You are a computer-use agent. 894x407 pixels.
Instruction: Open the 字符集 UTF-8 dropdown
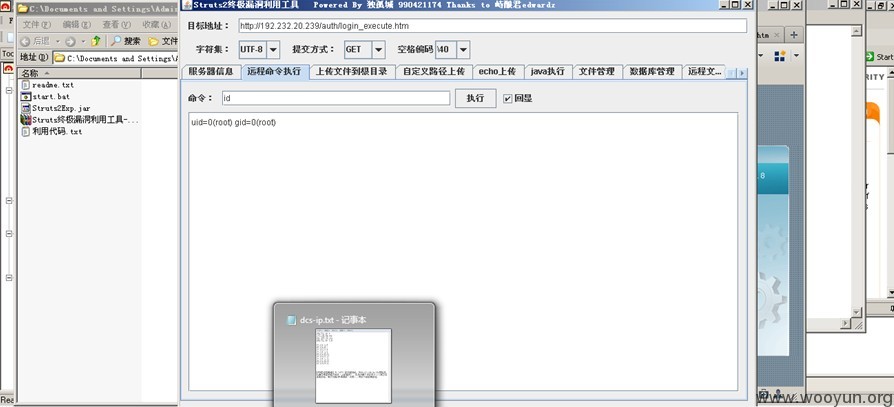click(x=273, y=50)
